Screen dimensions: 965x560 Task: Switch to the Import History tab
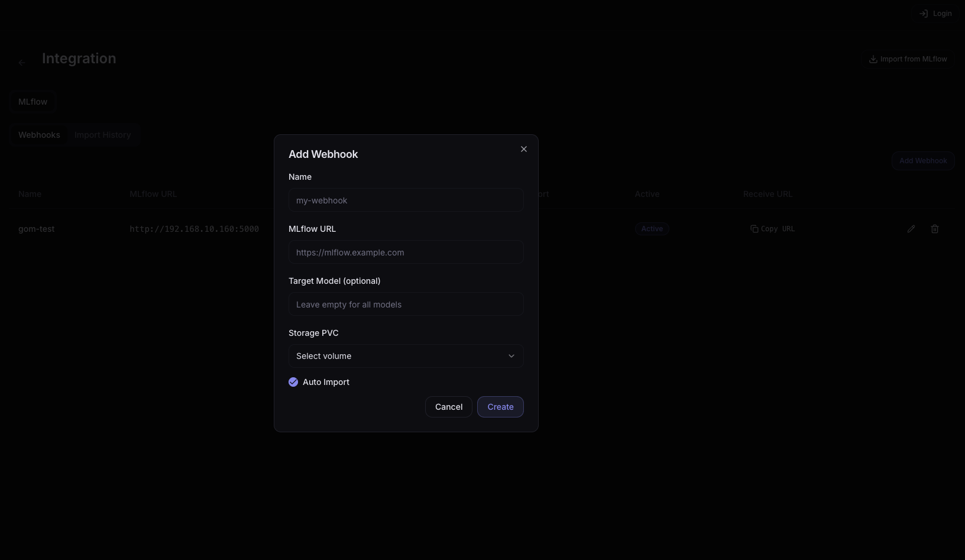pos(102,135)
